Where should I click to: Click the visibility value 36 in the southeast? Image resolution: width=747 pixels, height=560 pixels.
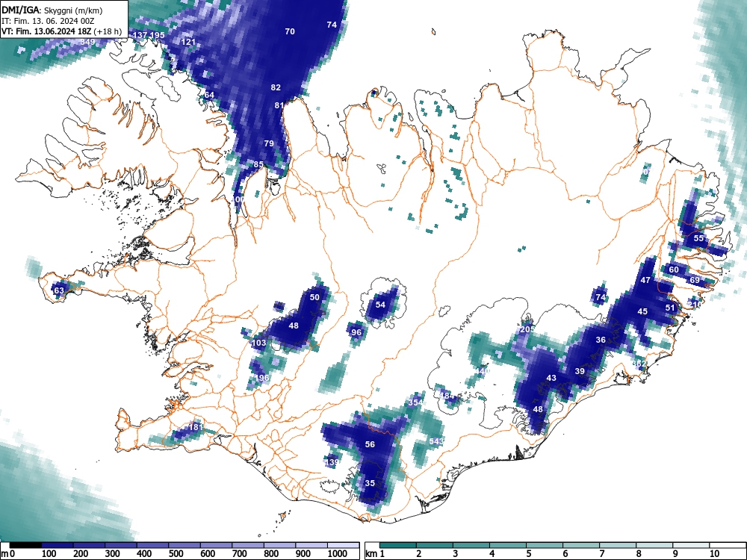point(601,340)
